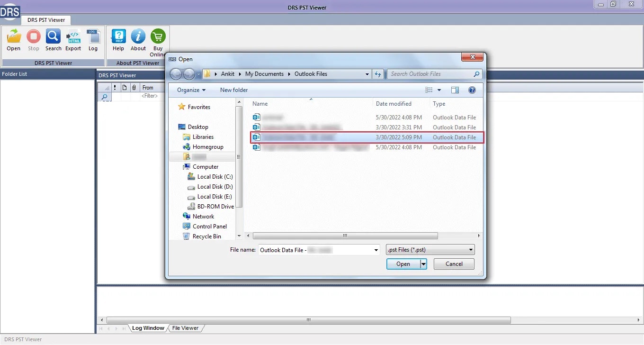Click the Export HTML icon

point(73,36)
